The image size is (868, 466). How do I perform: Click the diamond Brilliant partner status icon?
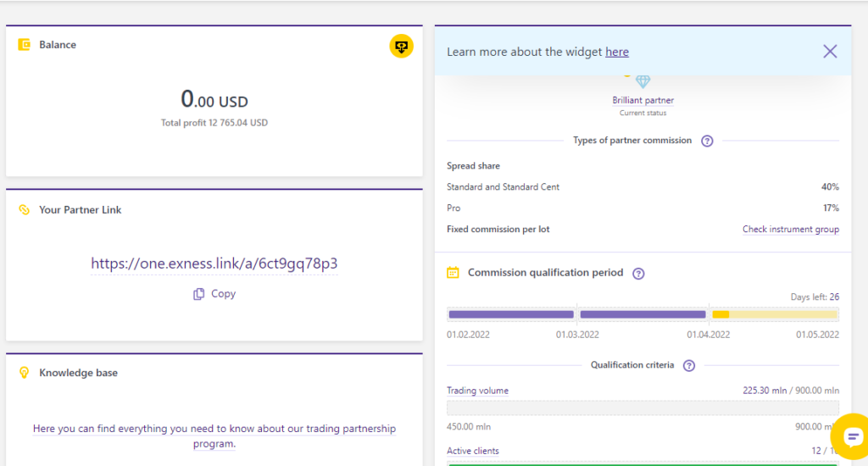tap(643, 82)
